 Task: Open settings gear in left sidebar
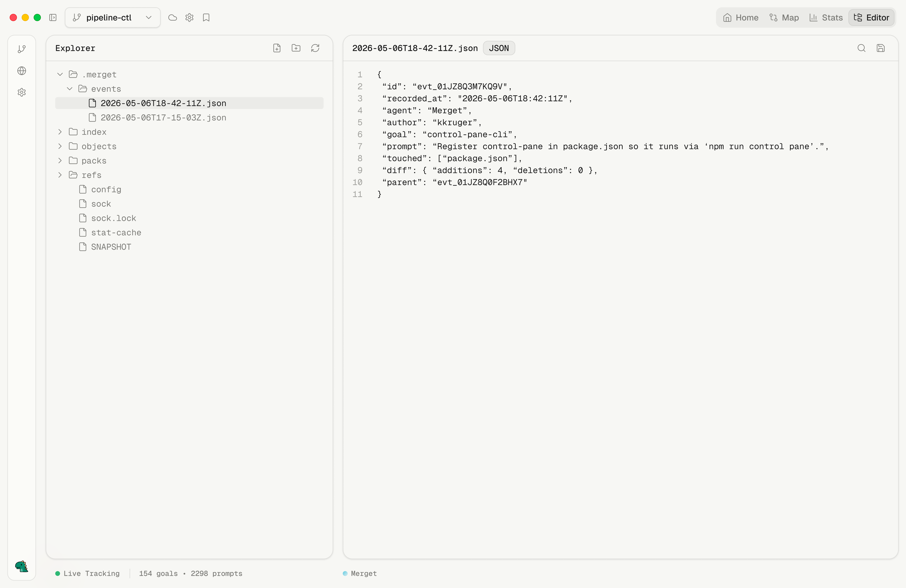click(x=22, y=93)
